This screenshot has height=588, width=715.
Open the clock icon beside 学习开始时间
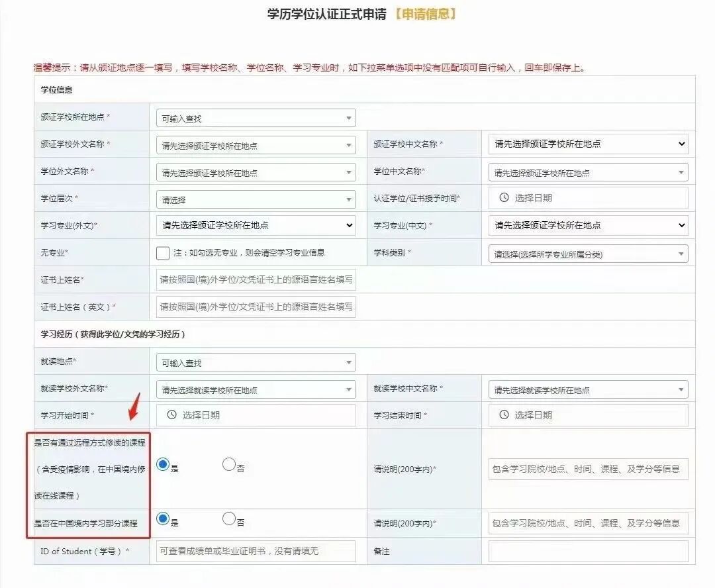click(x=173, y=415)
